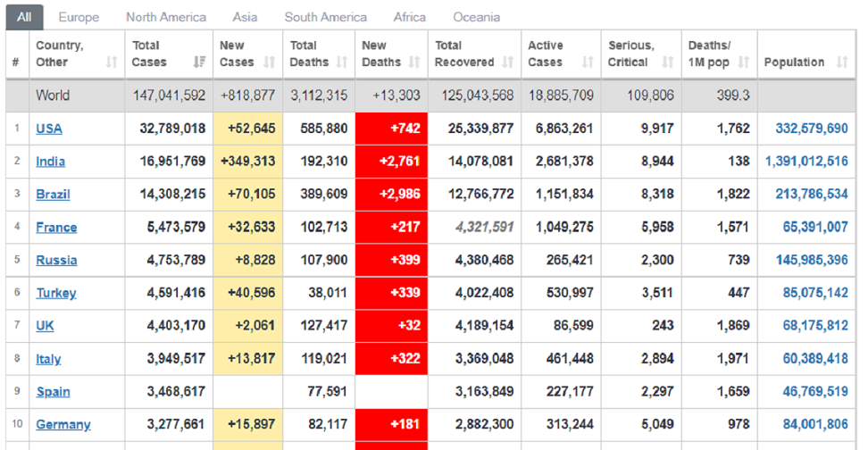Screen dimensions: 868x450
Task: Select the North America tab
Action: click(x=165, y=17)
